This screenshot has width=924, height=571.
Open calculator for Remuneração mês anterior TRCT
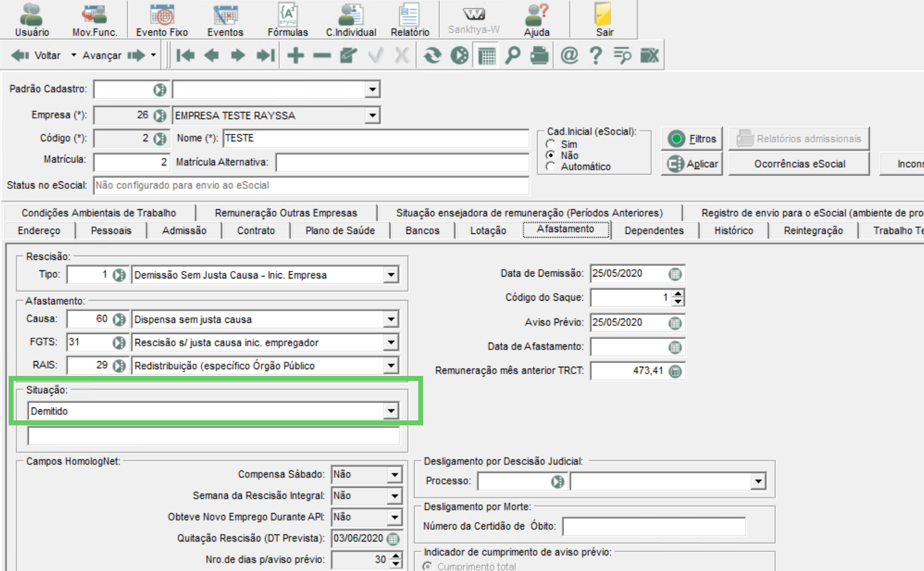pyautogui.click(x=675, y=371)
